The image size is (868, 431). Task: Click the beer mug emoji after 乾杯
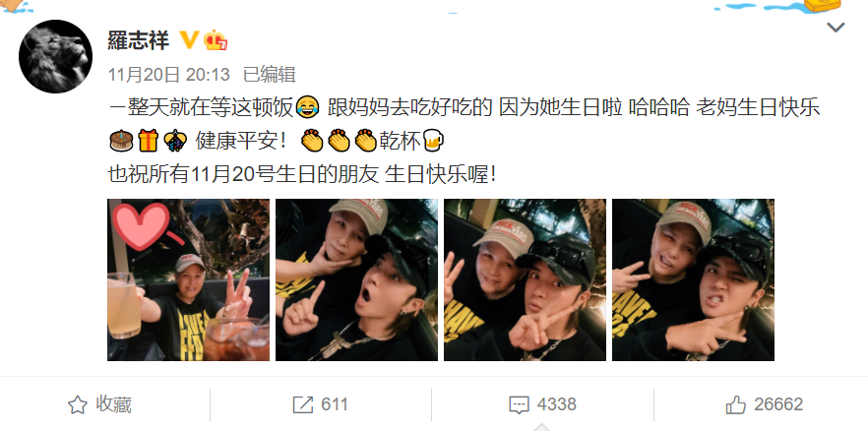[x=433, y=142]
